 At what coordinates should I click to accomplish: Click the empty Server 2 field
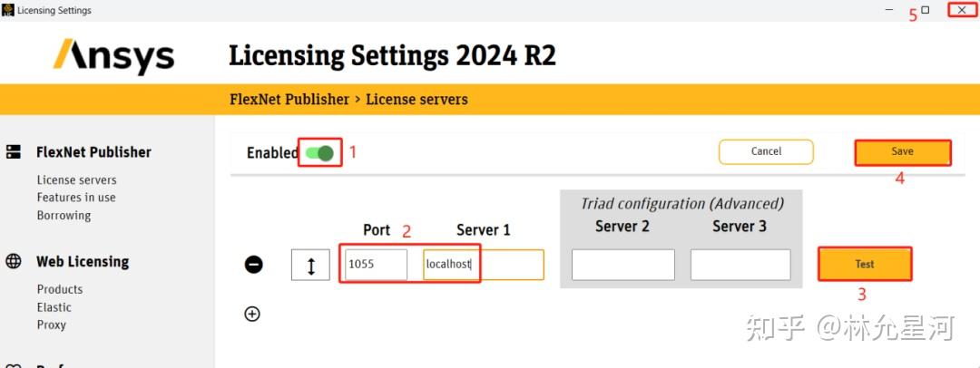[622, 265]
